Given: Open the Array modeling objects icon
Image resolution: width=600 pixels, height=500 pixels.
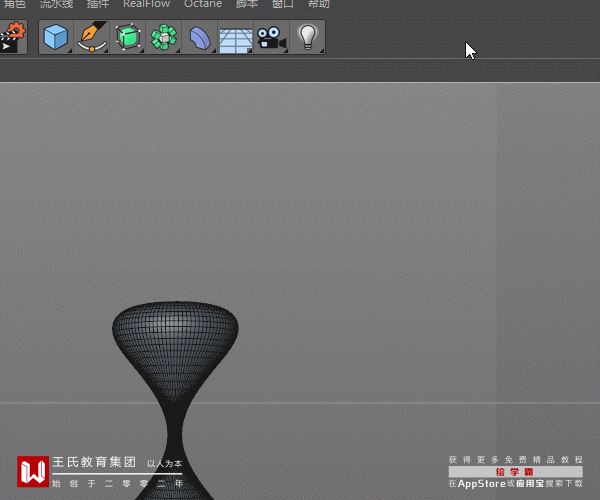Looking at the screenshot, I should (164, 37).
